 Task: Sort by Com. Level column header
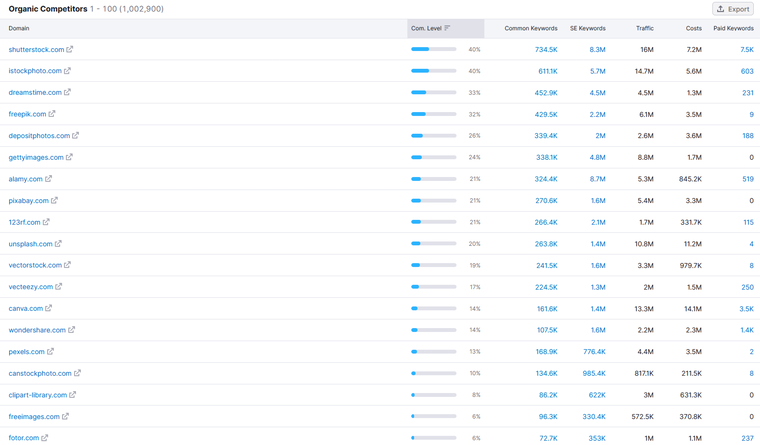coord(445,28)
